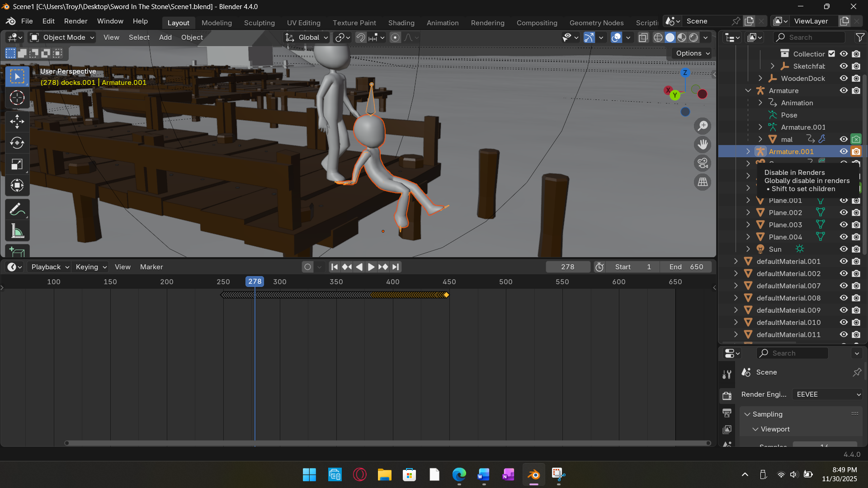Open the viewport Add menu
Image resolution: width=868 pixels, height=488 pixels.
click(x=165, y=38)
